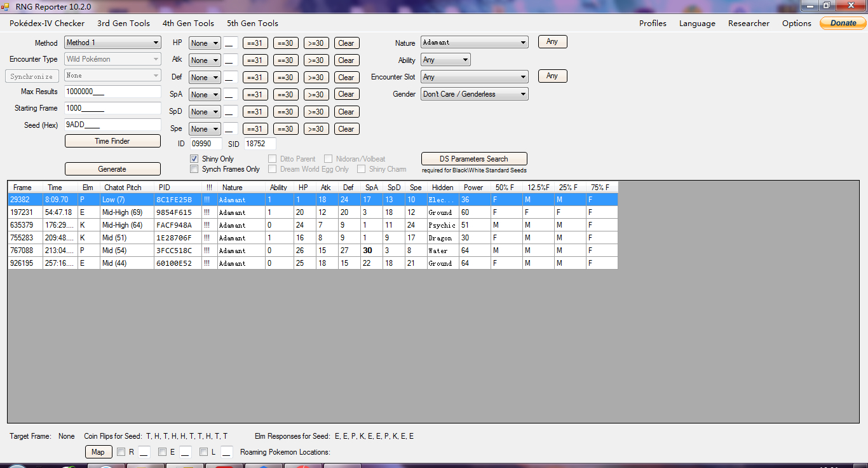
Task: Toggle the Nidoran/Volbeat checkbox
Action: (x=329, y=159)
